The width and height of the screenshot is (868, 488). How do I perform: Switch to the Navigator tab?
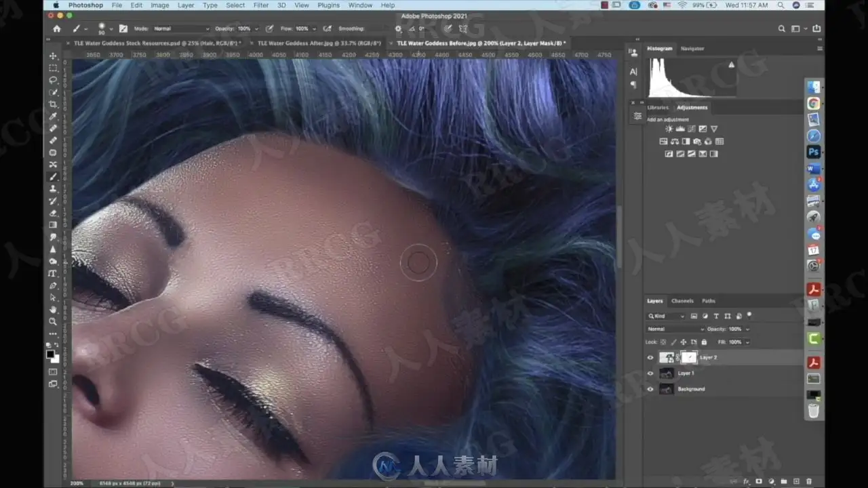[x=692, y=49]
